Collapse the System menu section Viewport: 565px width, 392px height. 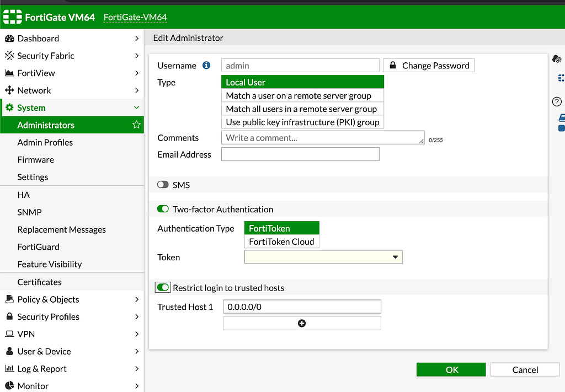[137, 108]
